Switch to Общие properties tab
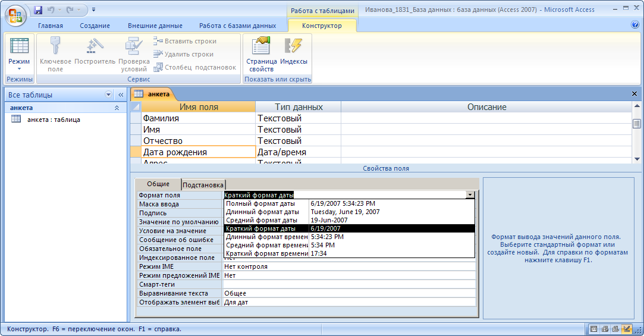644x336 pixels. (158, 184)
